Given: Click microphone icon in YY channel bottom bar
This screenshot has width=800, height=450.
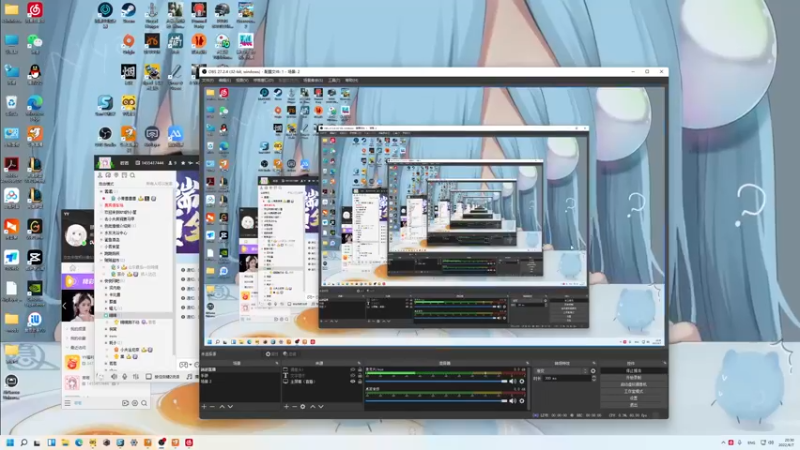Looking at the screenshot, I should pyautogui.click(x=124, y=377).
